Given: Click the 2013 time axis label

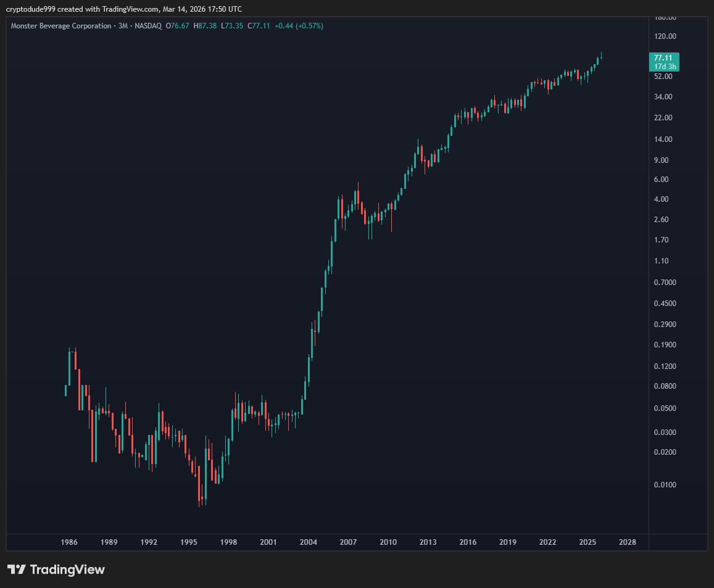Looking at the screenshot, I should (x=428, y=542).
